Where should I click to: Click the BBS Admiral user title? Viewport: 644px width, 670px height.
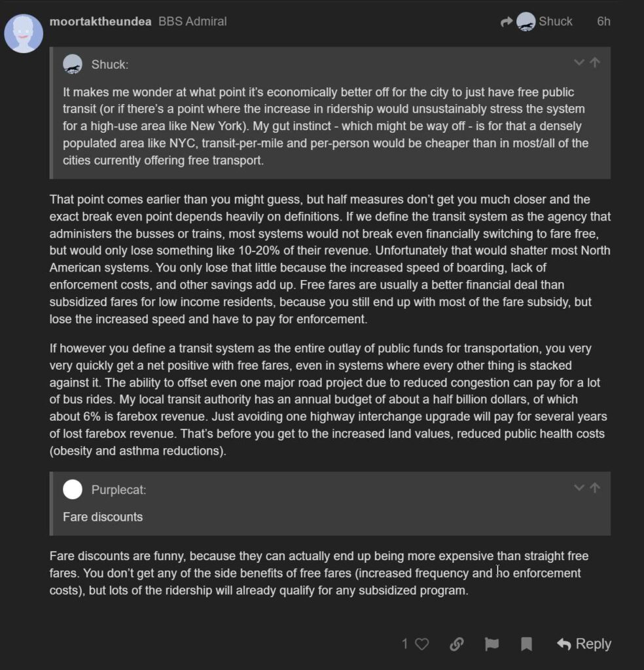point(192,22)
